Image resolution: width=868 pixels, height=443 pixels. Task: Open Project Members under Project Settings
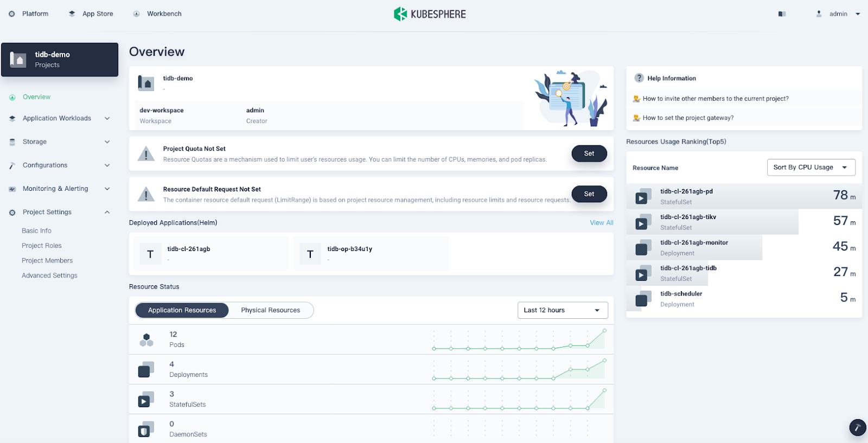click(x=47, y=261)
